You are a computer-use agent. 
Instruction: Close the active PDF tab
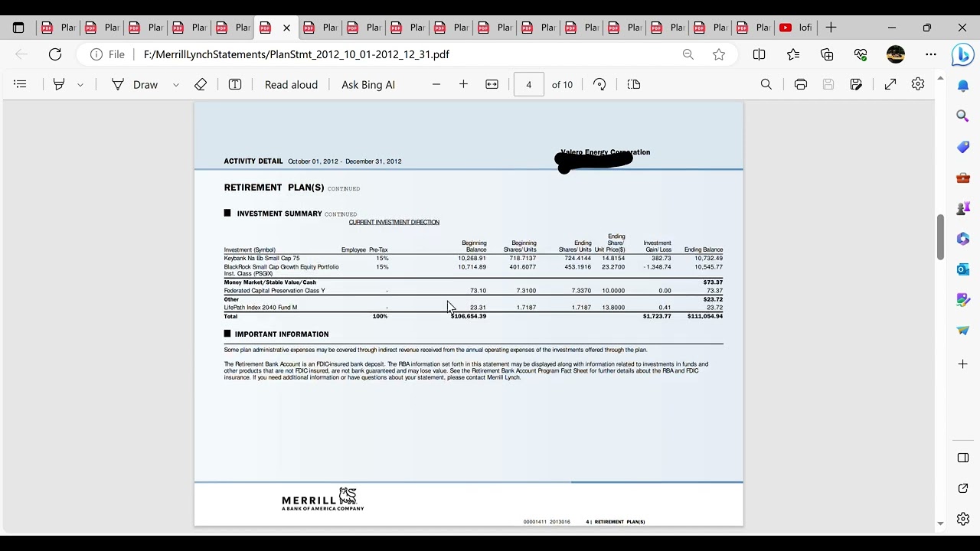[286, 28]
